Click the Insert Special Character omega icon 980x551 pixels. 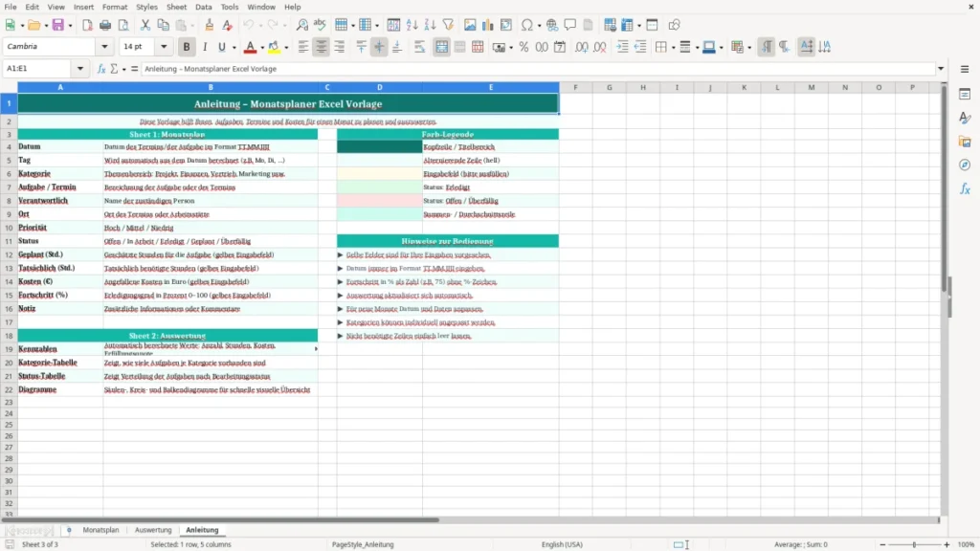coord(527,25)
